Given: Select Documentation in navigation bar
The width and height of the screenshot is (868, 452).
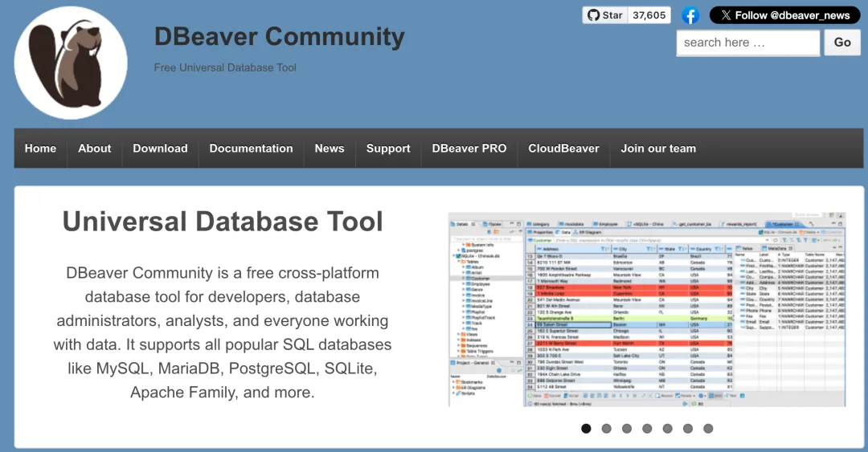Looking at the screenshot, I should tap(251, 149).
